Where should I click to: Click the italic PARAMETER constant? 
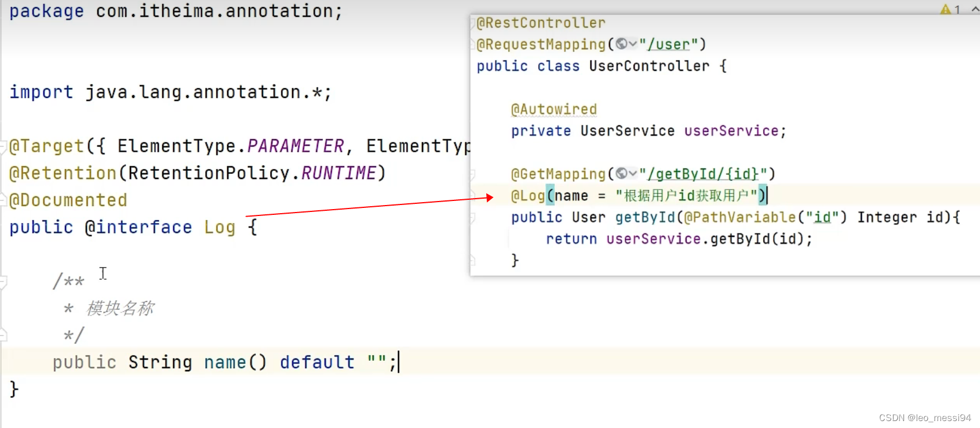pyautogui.click(x=296, y=146)
